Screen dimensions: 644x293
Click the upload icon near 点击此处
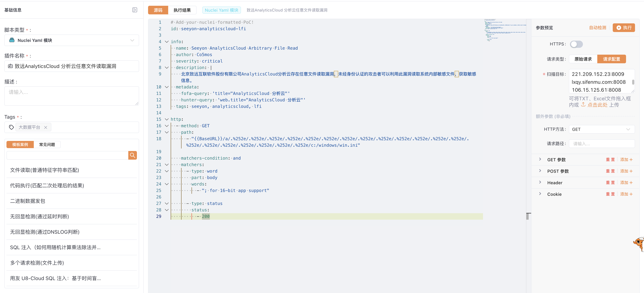pyautogui.click(x=583, y=104)
